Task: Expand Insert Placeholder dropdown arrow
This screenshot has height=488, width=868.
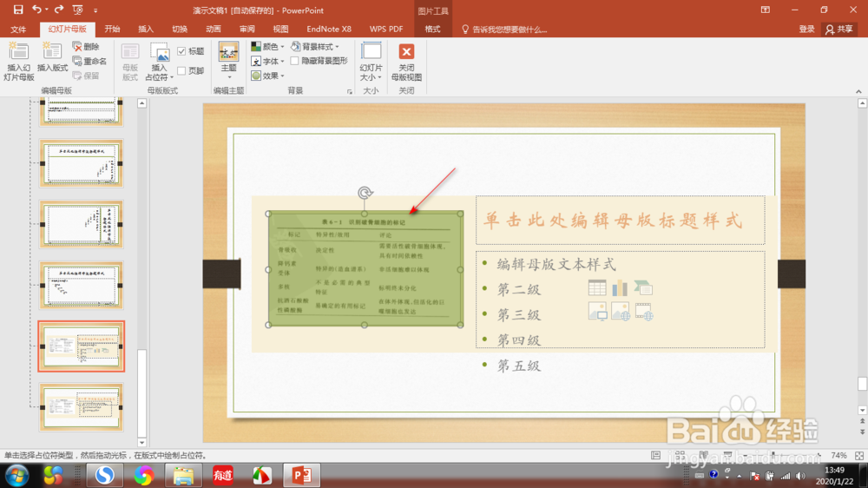Action: [x=172, y=77]
